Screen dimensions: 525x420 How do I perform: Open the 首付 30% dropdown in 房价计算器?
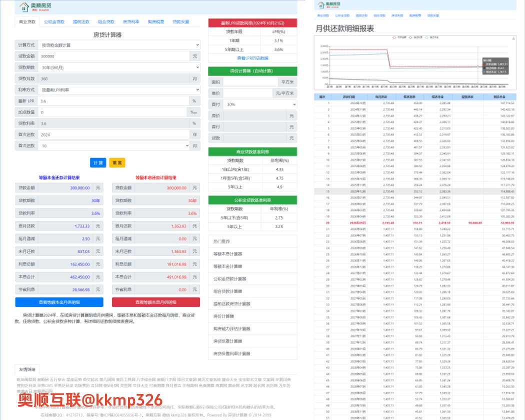point(260,104)
